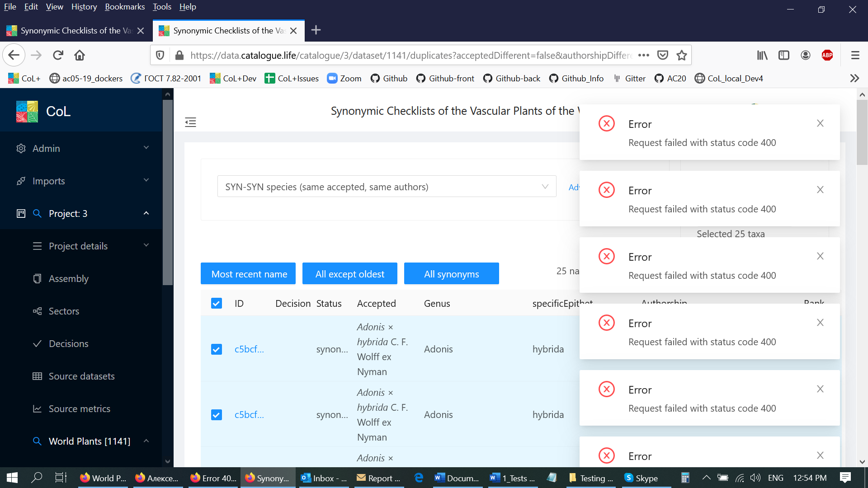The height and width of the screenshot is (488, 868).
Task: Switch to the first Synonymic Checklists tab
Action: [x=70, y=30]
